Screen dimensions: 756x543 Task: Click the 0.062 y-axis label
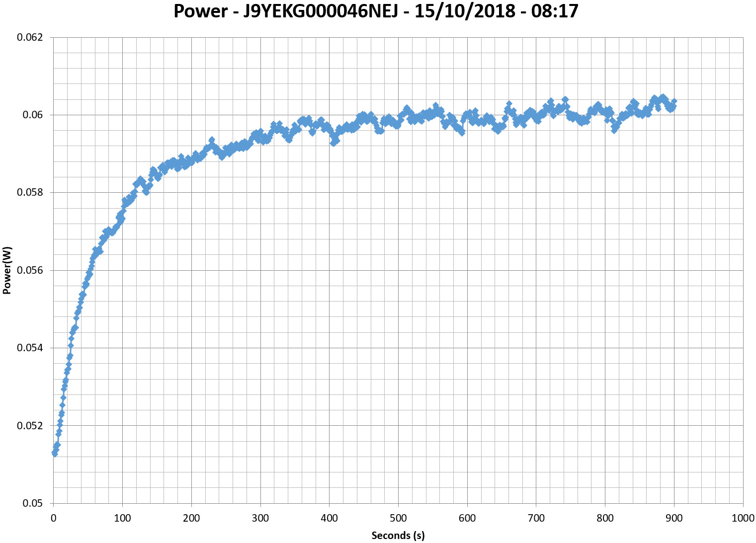(x=30, y=37)
